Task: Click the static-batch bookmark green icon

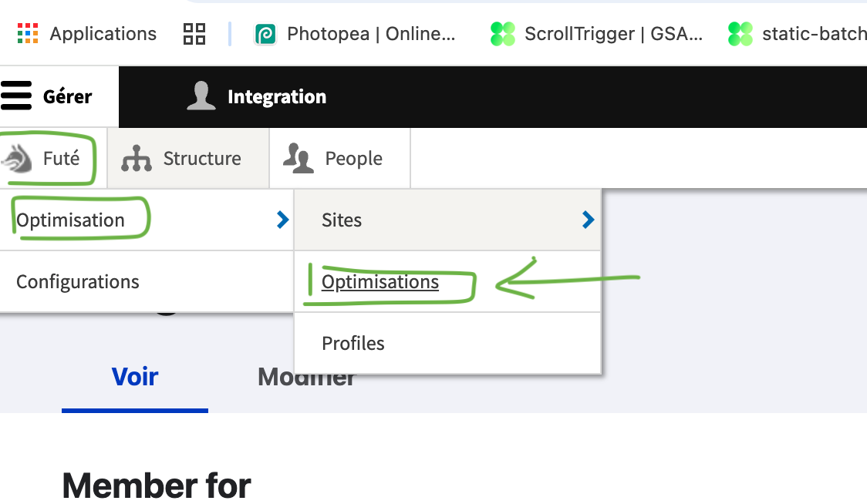Action: (740, 34)
